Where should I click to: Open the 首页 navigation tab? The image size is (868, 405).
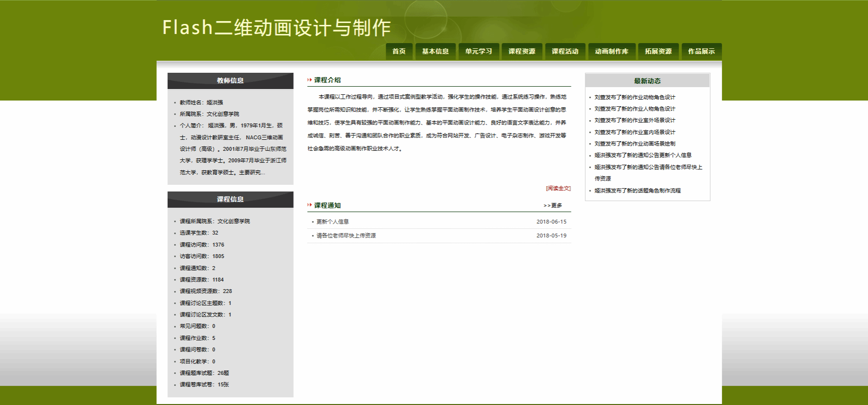pyautogui.click(x=399, y=51)
